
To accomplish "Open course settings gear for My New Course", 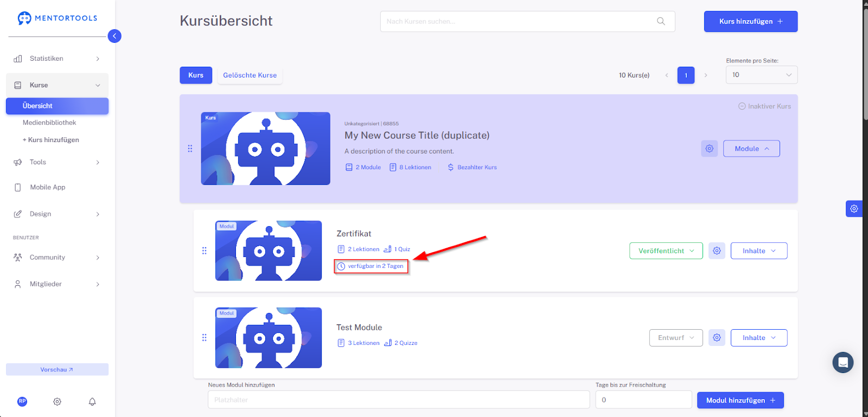I will tap(710, 149).
